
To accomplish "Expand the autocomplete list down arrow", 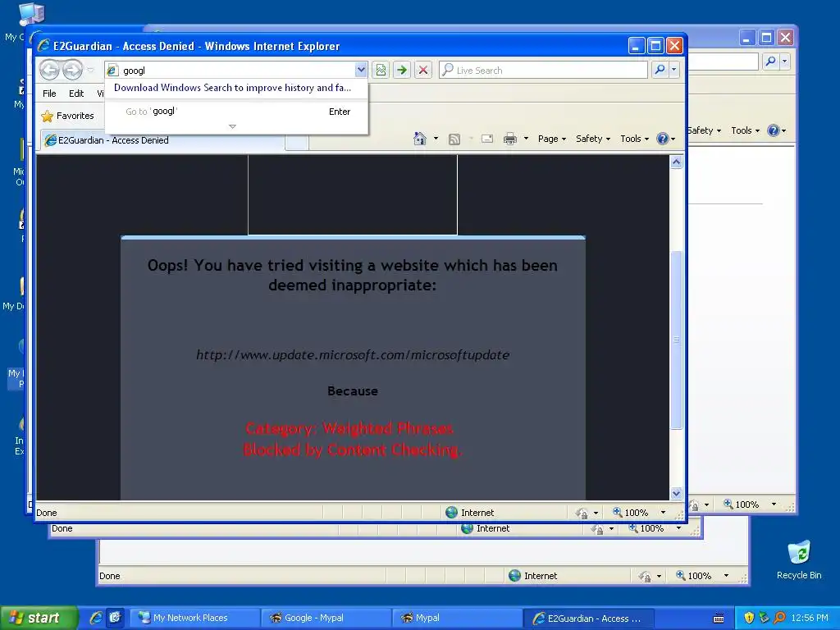I will coord(232,127).
